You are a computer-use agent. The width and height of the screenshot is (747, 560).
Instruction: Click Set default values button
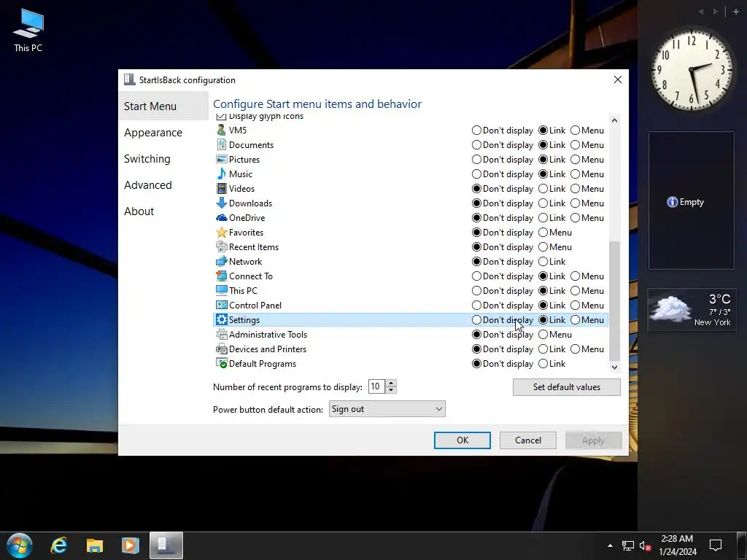[566, 387]
